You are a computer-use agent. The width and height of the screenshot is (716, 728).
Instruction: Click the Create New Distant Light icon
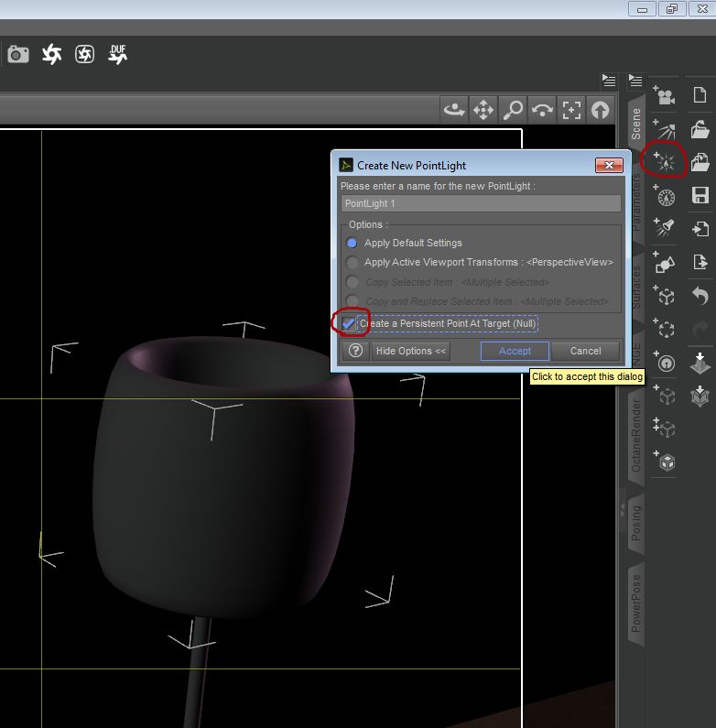[x=666, y=129]
